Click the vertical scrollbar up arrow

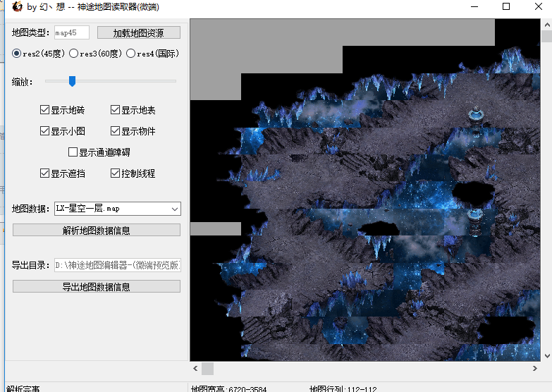546,25
